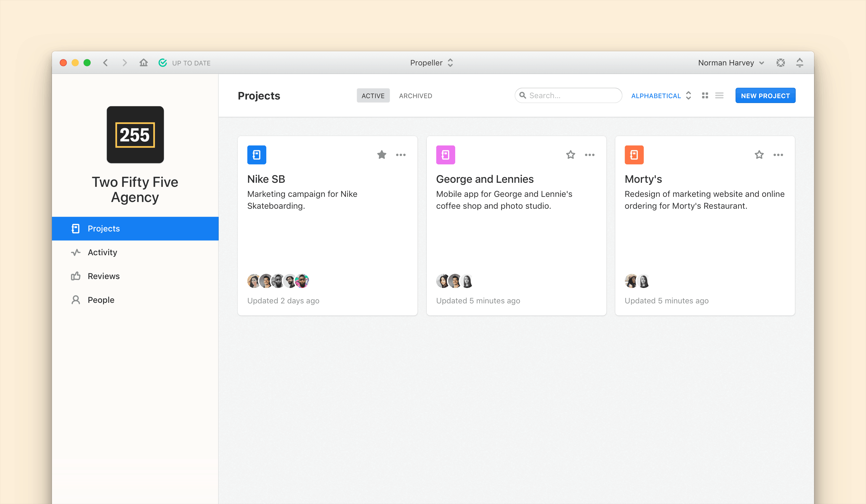Click second member avatar on Morty's card
The image size is (866, 504).
(644, 281)
